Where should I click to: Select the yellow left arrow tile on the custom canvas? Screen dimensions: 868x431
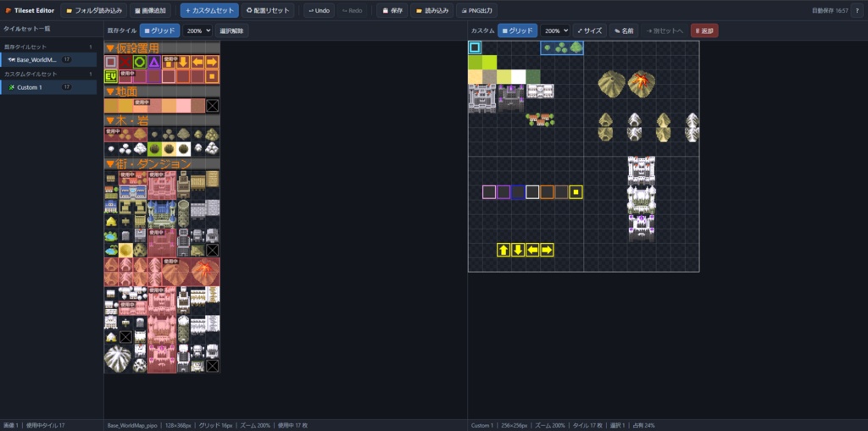point(532,250)
